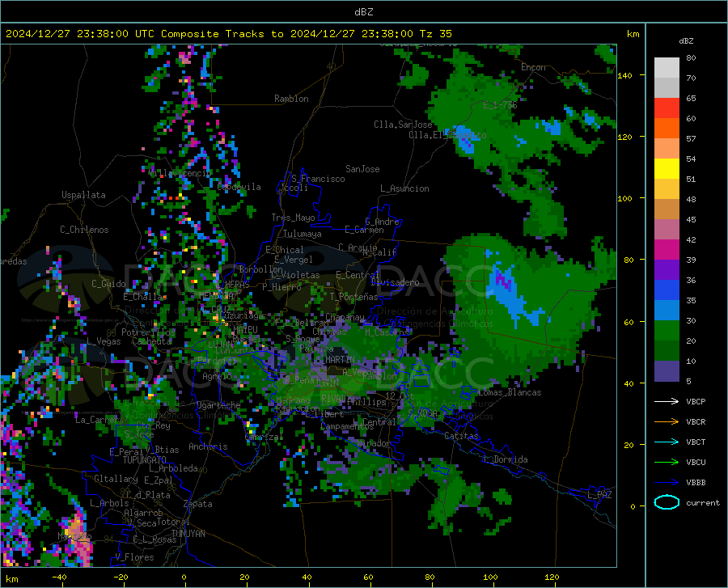Click the 'Capdevila' place label
728x588 pixels.
239,187
